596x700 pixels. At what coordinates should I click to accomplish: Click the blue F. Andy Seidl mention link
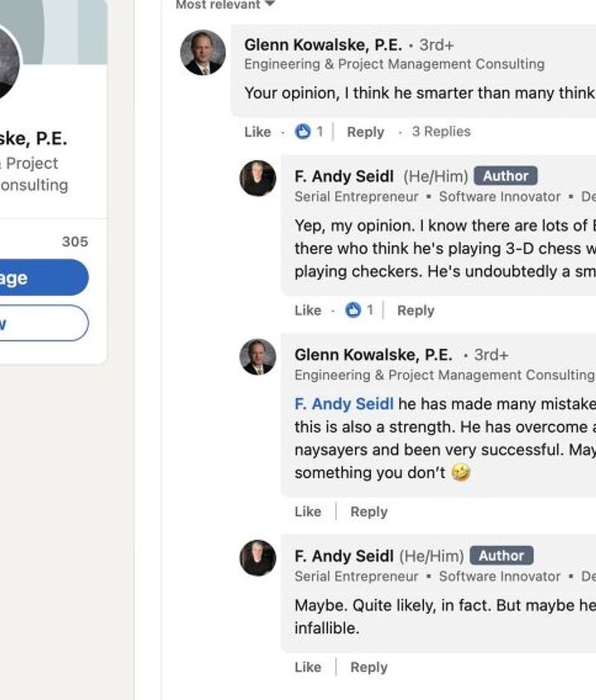(344, 404)
